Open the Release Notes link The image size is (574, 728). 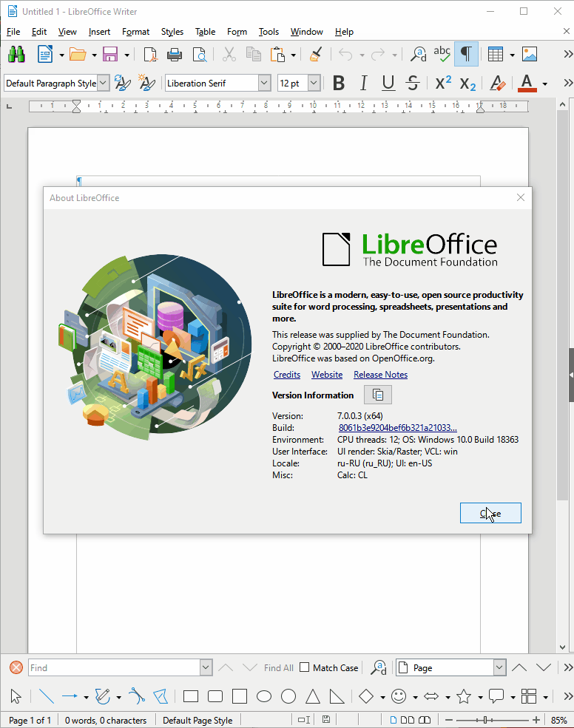(381, 375)
